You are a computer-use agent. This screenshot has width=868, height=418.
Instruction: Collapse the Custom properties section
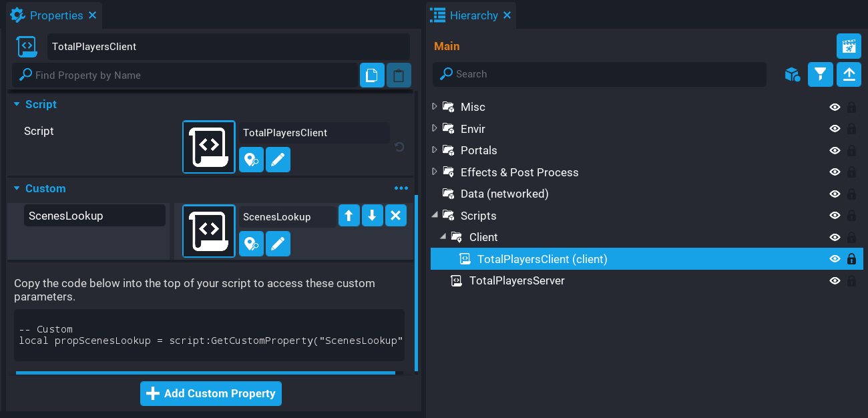17,188
